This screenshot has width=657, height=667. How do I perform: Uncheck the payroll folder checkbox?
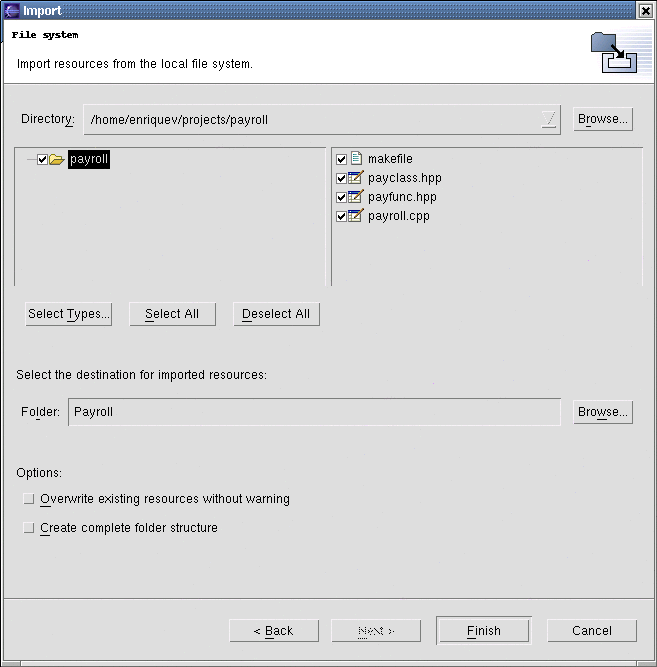42,160
